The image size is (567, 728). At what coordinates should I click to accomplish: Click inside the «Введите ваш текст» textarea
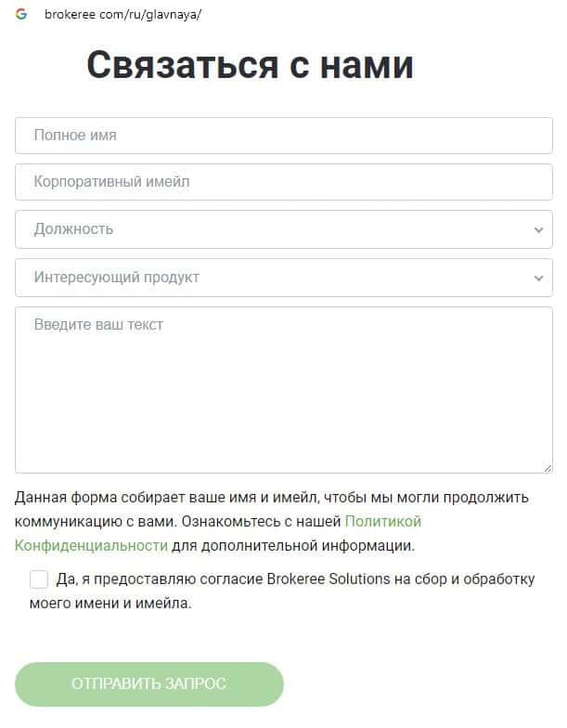click(283, 390)
